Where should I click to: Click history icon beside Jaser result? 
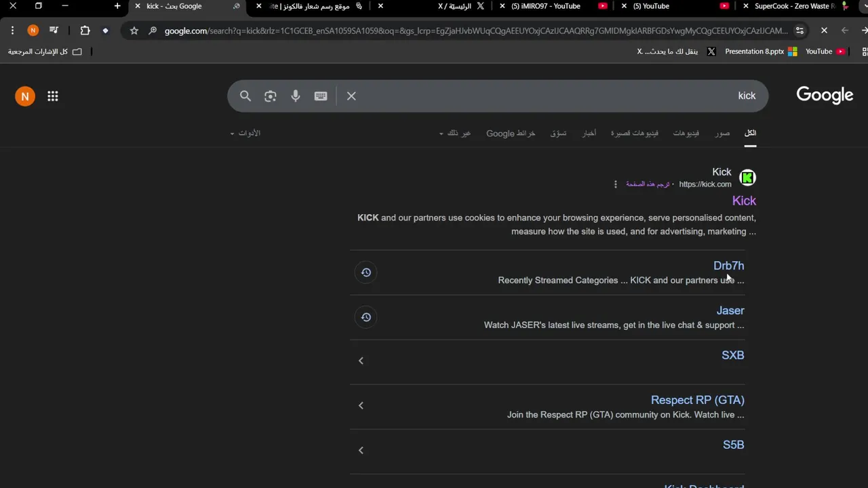tap(366, 317)
